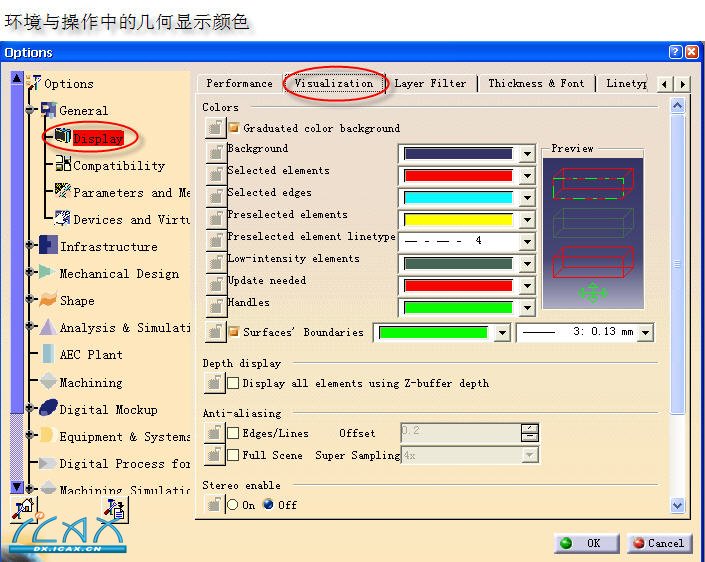Collapse the General tree node
The image size is (705, 562).
[30, 110]
